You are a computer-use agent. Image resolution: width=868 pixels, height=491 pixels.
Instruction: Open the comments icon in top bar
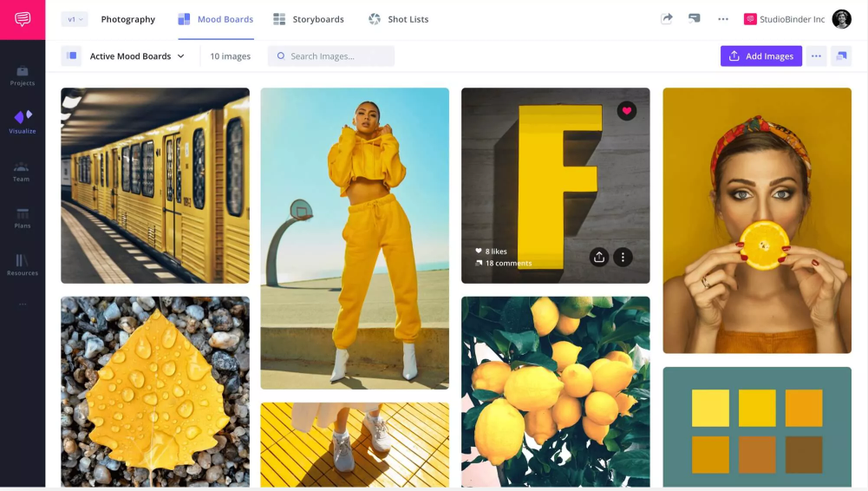pos(694,18)
